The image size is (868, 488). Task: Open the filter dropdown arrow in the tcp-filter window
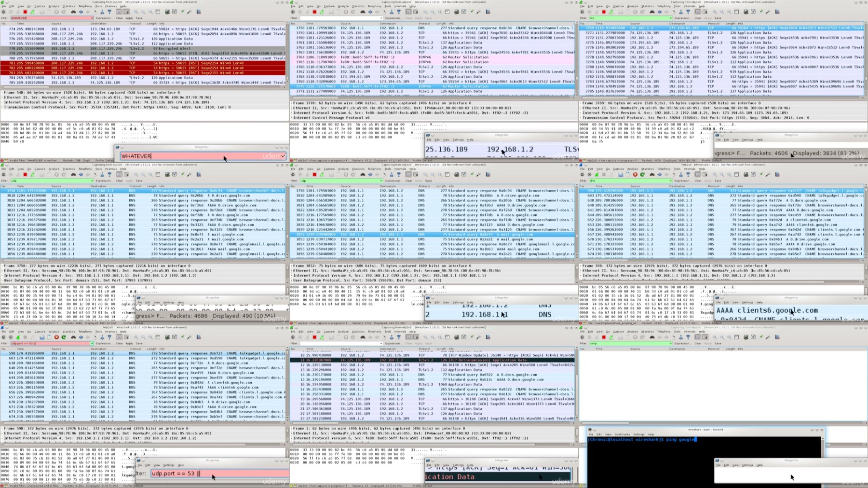[x=670, y=18]
